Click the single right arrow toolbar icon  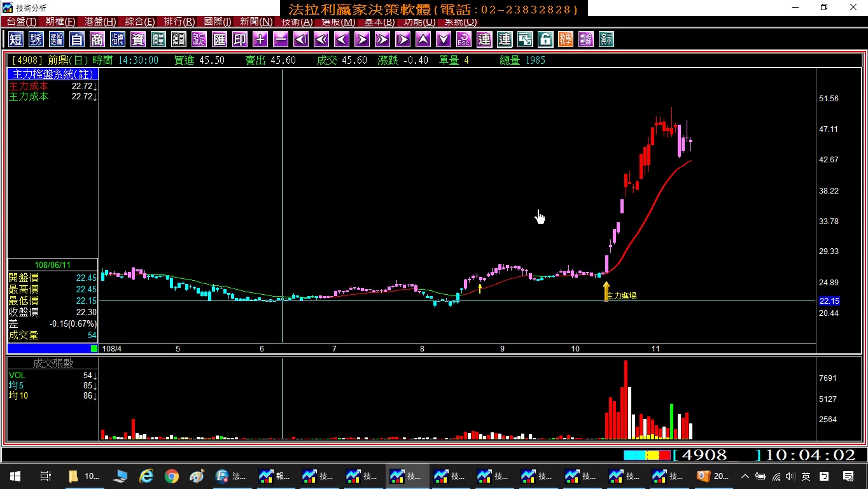tap(362, 39)
